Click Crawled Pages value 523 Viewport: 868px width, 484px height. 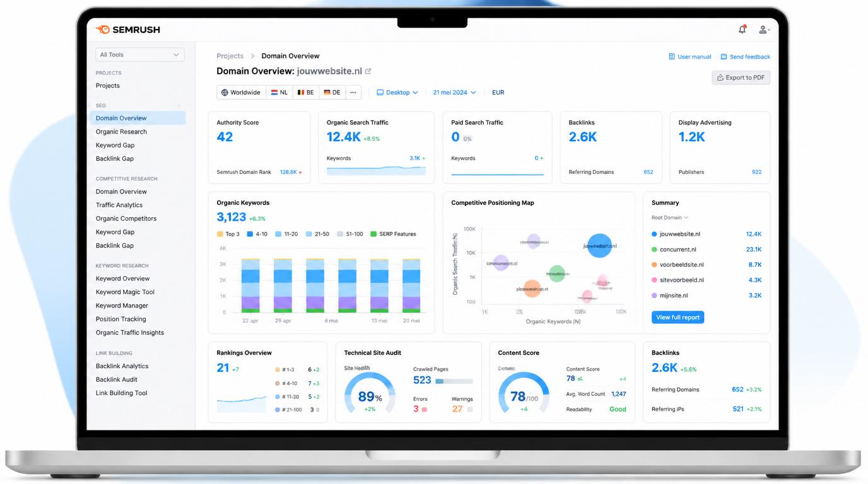(x=422, y=381)
